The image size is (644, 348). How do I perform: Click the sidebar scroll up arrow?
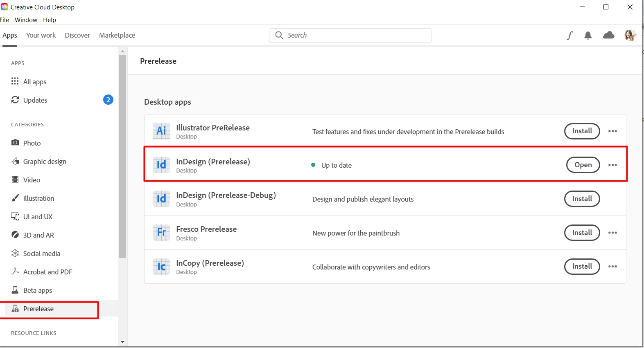pyautogui.click(x=122, y=52)
